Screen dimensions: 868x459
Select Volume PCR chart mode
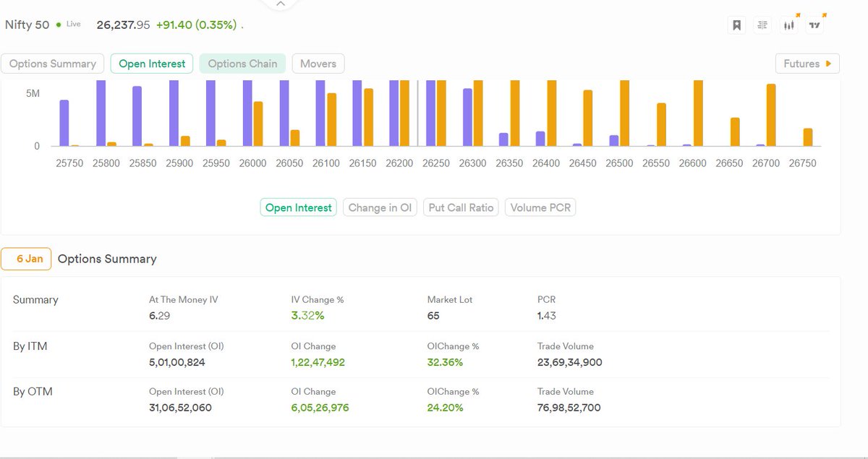pyautogui.click(x=540, y=207)
